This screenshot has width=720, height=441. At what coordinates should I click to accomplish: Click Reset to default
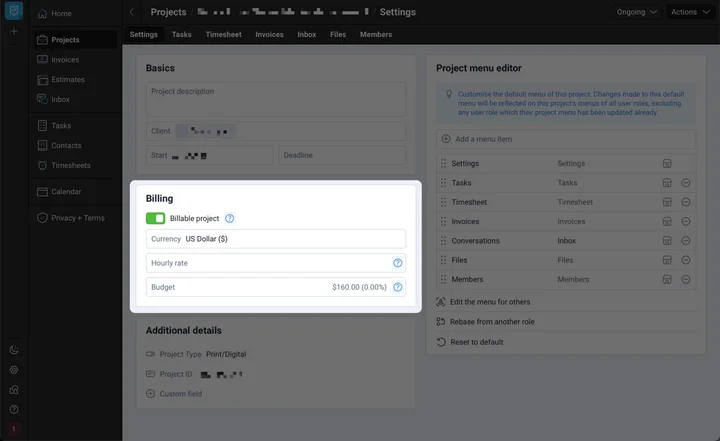[476, 342]
